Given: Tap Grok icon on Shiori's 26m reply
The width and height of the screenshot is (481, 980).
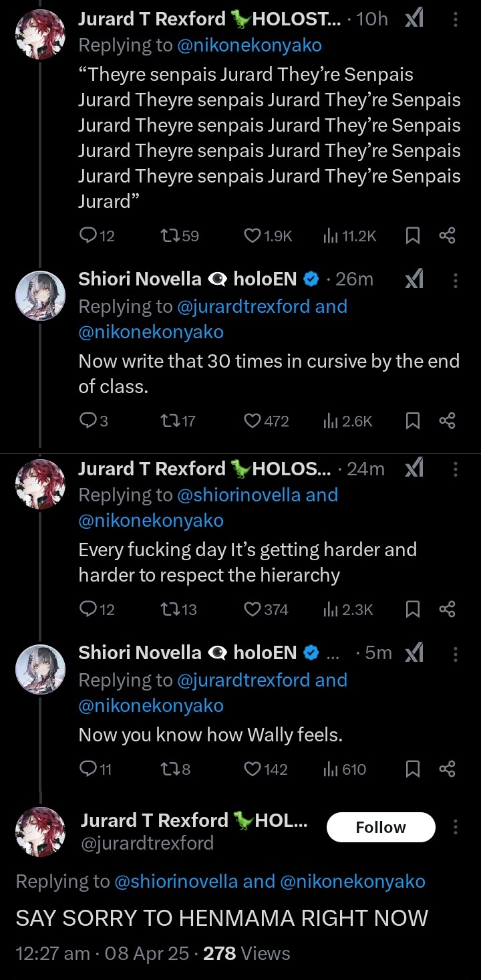Looking at the screenshot, I should 414,279.
